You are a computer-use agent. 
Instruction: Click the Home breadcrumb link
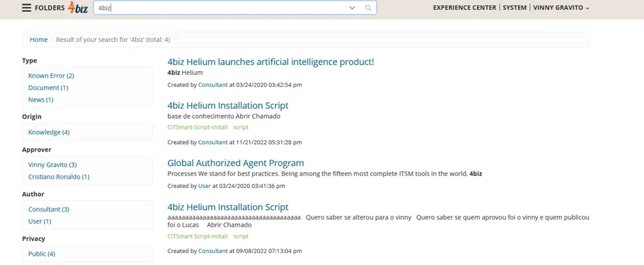tap(38, 39)
